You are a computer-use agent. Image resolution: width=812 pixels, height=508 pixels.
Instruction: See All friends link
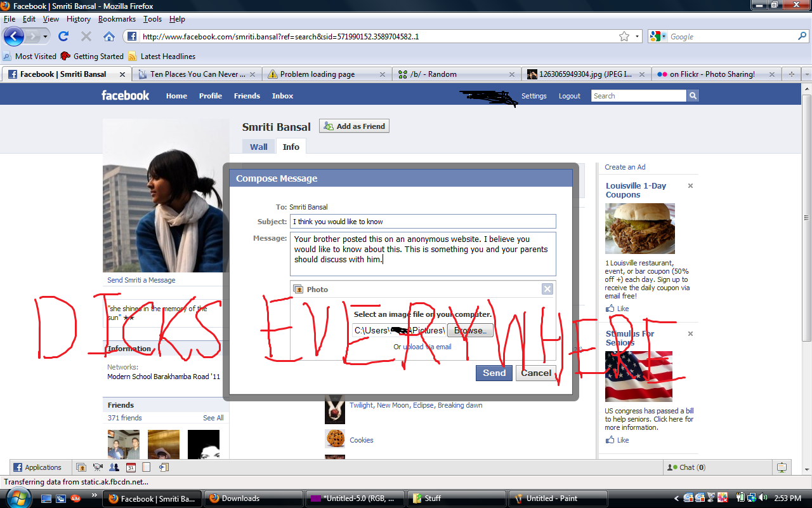[x=213, y=418]
